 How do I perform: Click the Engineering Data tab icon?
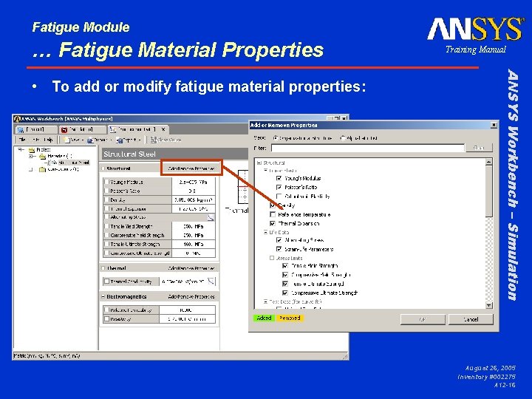tap(113, 129)
